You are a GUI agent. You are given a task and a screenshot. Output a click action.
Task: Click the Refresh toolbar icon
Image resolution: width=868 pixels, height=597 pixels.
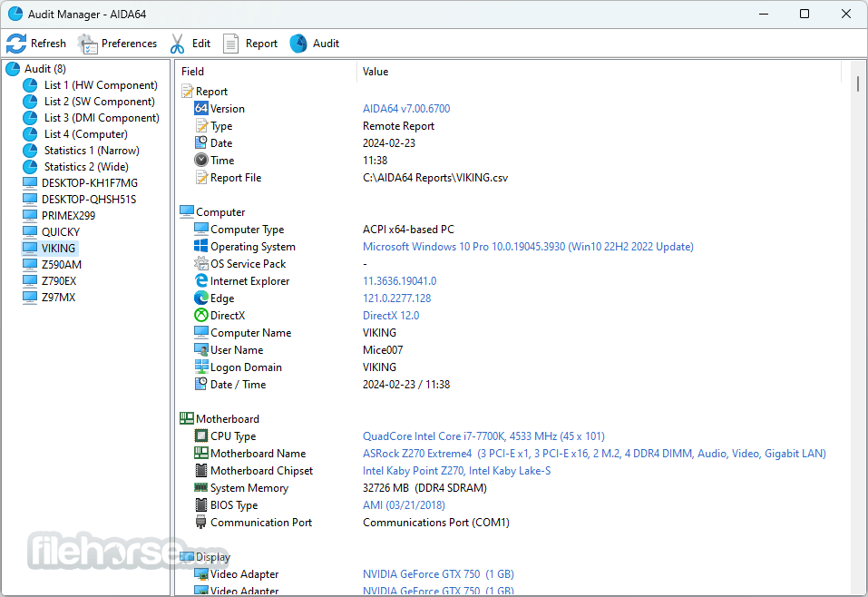tap(16, 44)
